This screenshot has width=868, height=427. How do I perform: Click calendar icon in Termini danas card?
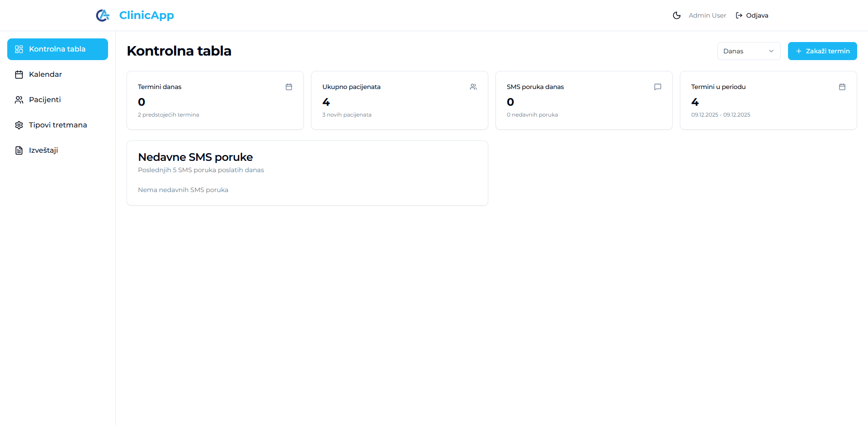point(289,87)
